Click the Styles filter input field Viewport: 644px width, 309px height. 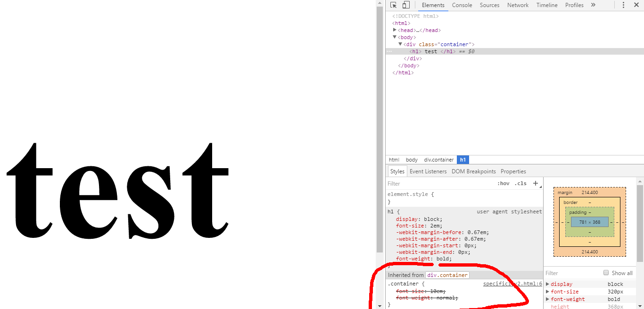(x=438, y=184)
